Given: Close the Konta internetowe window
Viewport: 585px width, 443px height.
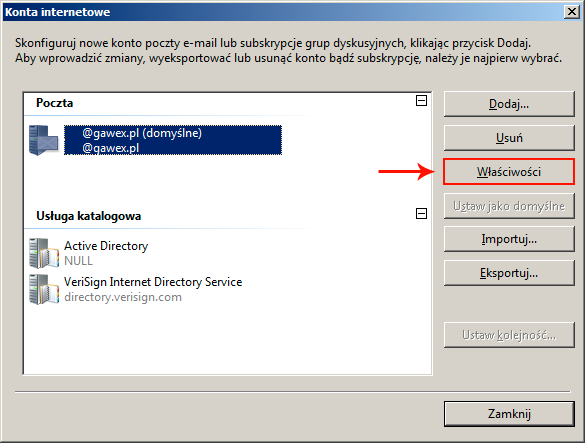Looking at the screenshot, I should tap(572, 12).
